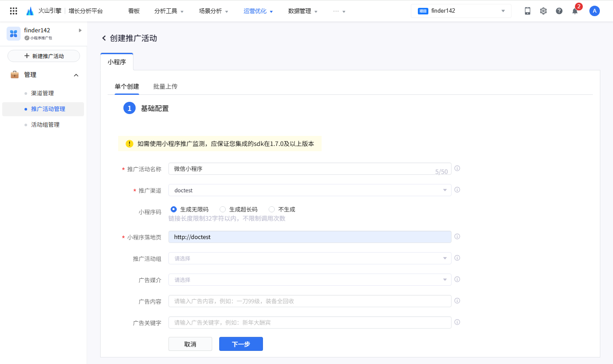Image resolution: width=613 pixels, height=364 pixels.
Task: Open the 推广活动组 dropdown
Action: (x=309, y=258)
